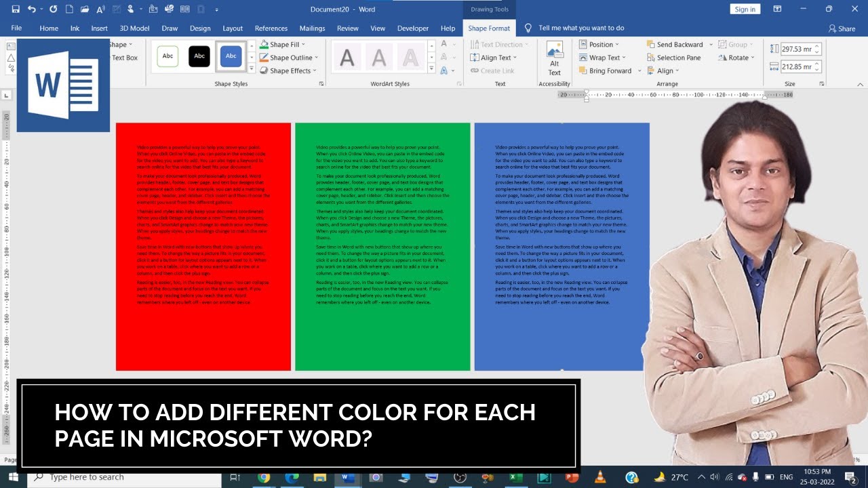This screenshot has width=868, height=488.
Task: Open VLC media player from the taskbar
Action: [x=599, y=477]
